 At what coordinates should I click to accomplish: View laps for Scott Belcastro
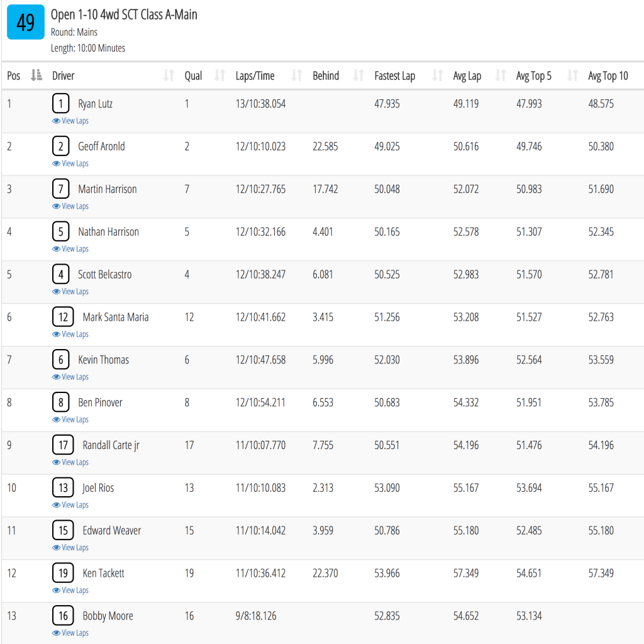coord(70,292)
